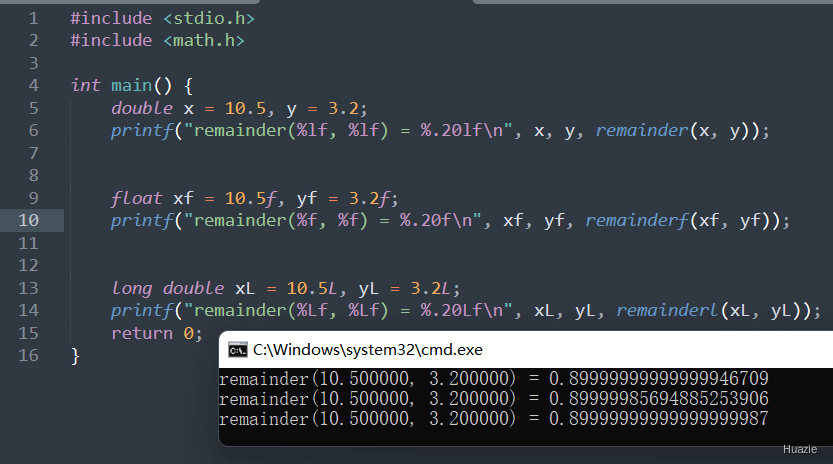833x464 pixels.
Task: Click the return 0; statement
Action: [157, 333]
